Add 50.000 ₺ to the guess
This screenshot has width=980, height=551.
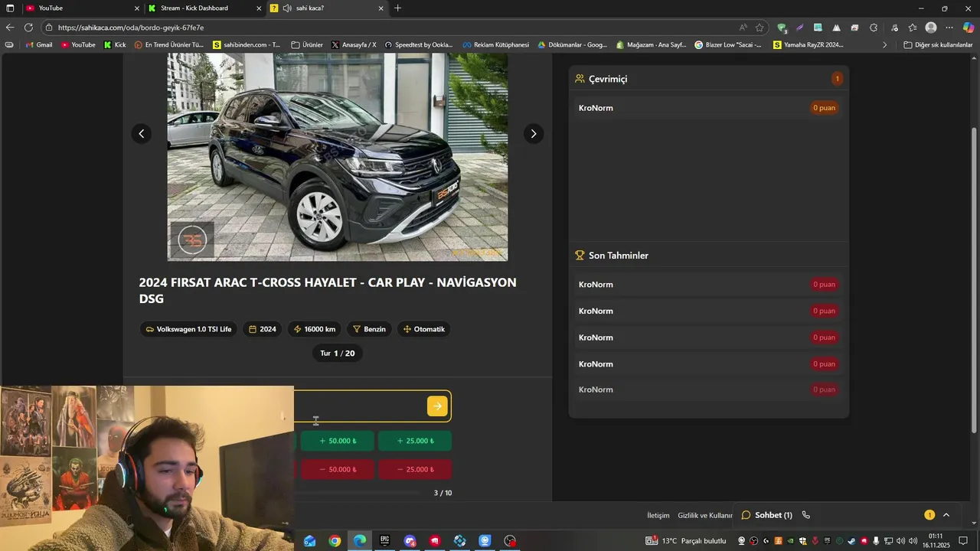coord(338,441)
